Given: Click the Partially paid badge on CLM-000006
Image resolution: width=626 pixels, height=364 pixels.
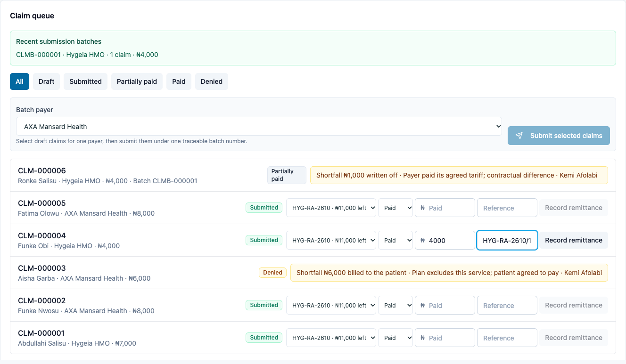Looking at the screenshot, I should coord(287,175).
